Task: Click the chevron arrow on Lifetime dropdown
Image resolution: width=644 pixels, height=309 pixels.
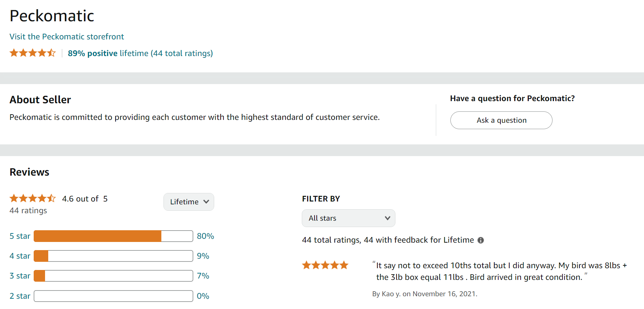Action: pos(206,202)
